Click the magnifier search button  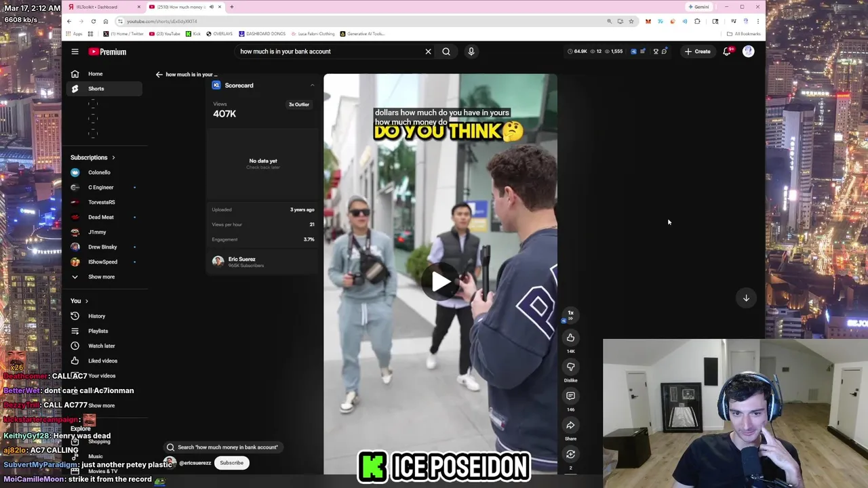click(x=446, y=52)
